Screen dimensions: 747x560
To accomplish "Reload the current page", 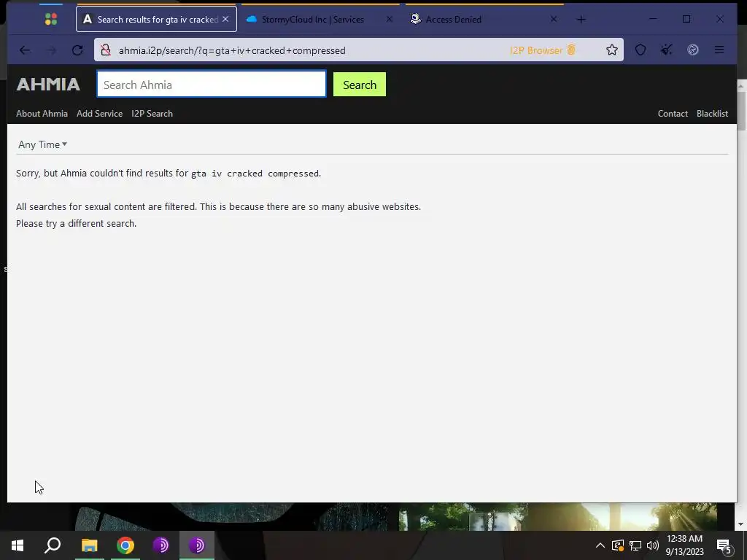I will coord(77,50).
